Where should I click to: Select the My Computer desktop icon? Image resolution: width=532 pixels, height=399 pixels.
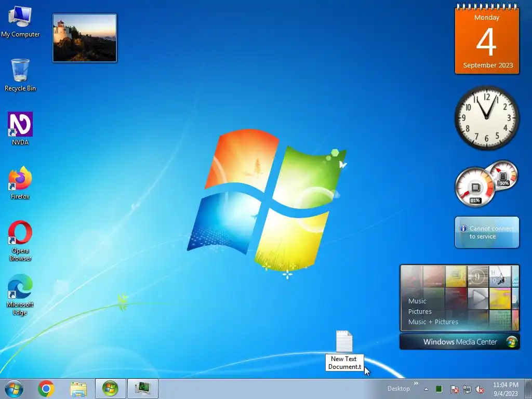click(x=20, y=21)
